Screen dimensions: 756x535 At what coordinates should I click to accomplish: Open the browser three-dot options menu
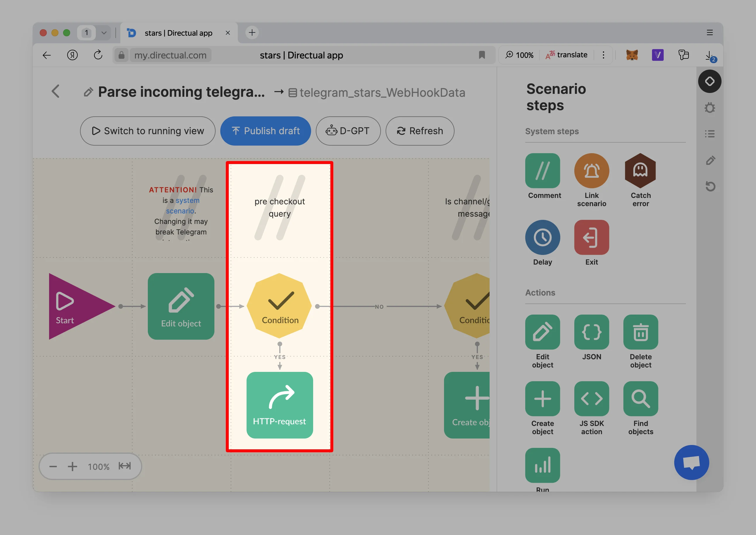tap(604, 55)
